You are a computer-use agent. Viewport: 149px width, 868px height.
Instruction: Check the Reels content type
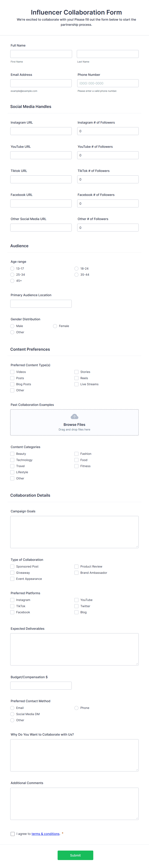(x=76, y=378)
